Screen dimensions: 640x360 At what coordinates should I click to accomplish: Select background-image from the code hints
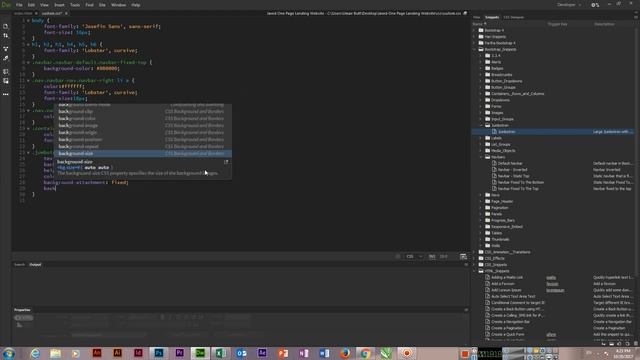(143, 125)
